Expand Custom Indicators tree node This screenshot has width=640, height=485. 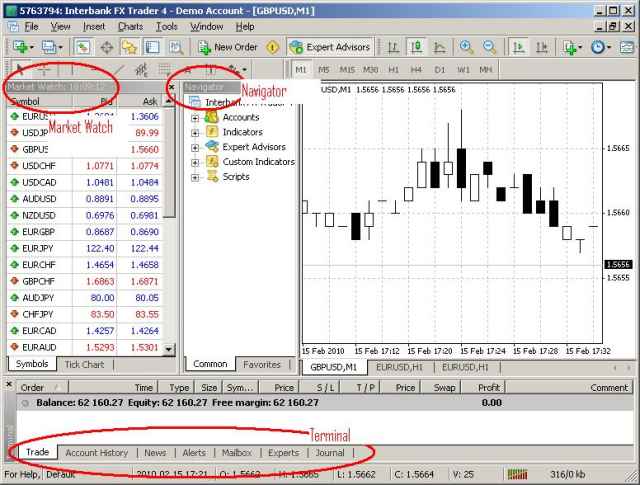coord(195,163)
